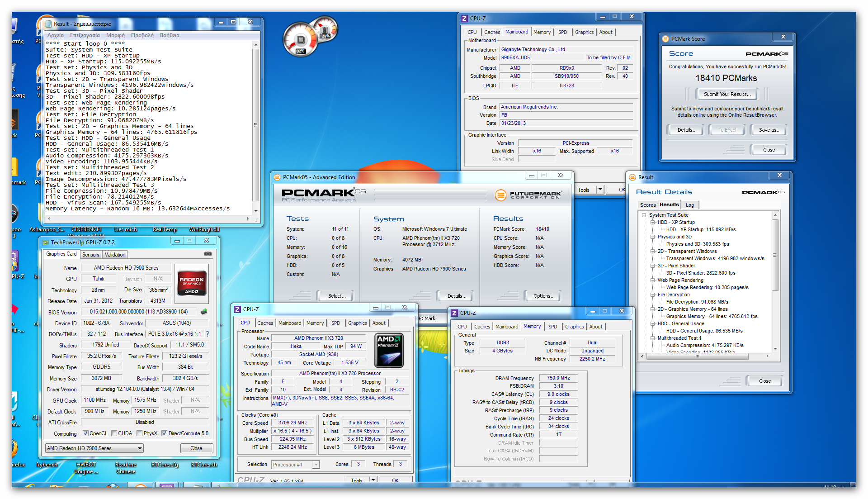Click the Bus Interface question mark icon
Viewport: 868px width, 499px height.
208,334
